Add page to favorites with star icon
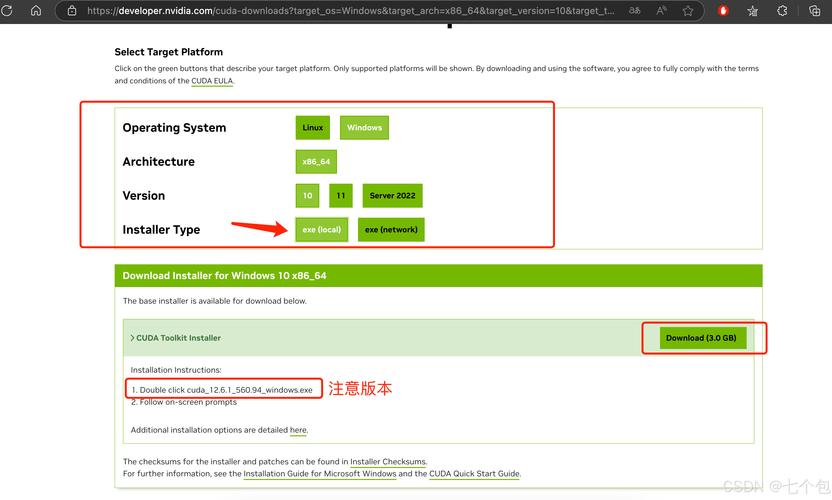 (x=688, y=11)
